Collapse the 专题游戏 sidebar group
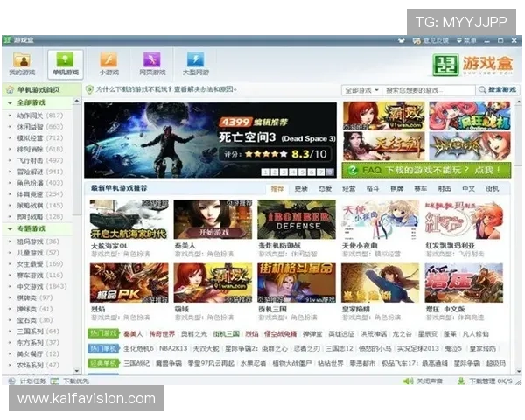The image size is (525, 420). pos(10,229)
